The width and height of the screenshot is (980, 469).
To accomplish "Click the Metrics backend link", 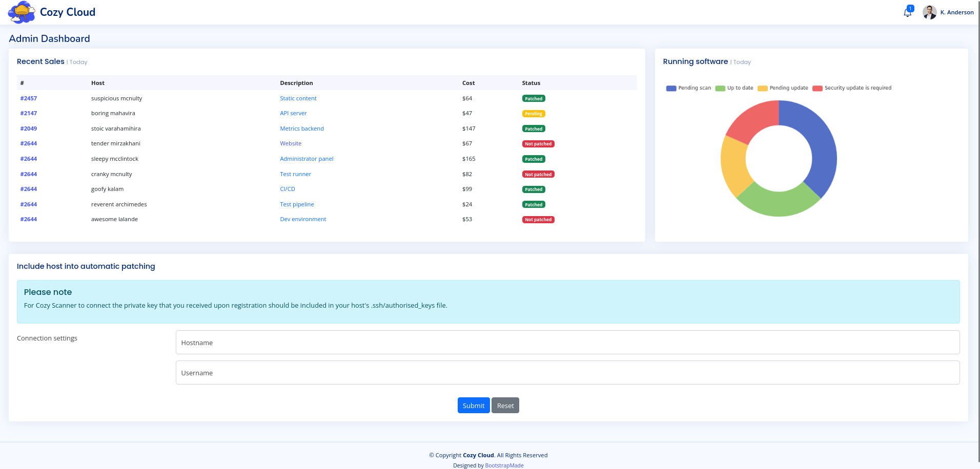I will pos(301,129).
